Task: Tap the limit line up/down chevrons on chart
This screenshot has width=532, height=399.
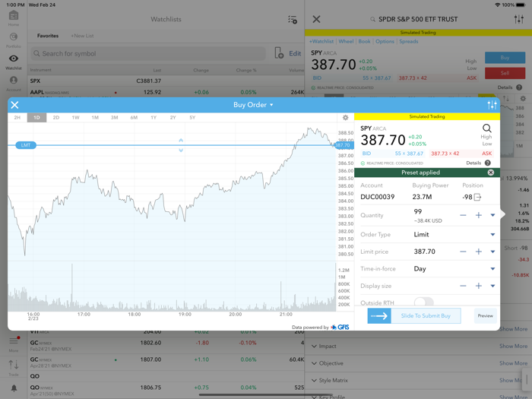Action: 181,145
